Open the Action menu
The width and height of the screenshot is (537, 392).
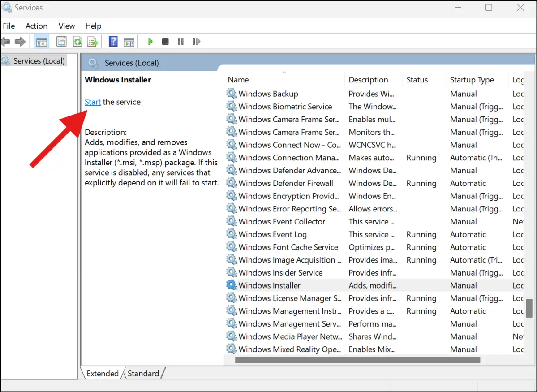(36, 26)
